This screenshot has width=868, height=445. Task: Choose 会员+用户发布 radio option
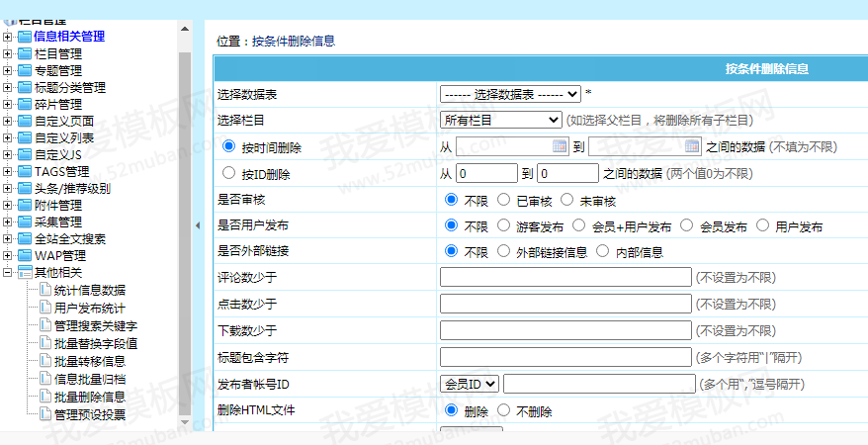[x=578, y=225]
